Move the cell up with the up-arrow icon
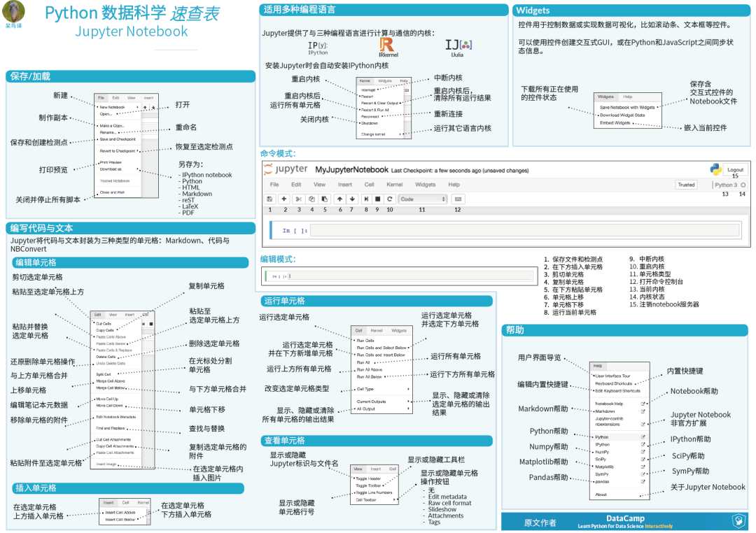The width and height of the screenshot is (756, 533). pyautogui.click(x=340, y=199)
